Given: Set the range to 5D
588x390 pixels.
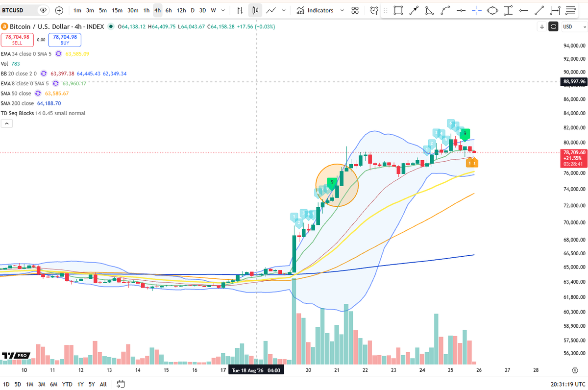Looking at the screenshot, I should [x=18, y=385].
